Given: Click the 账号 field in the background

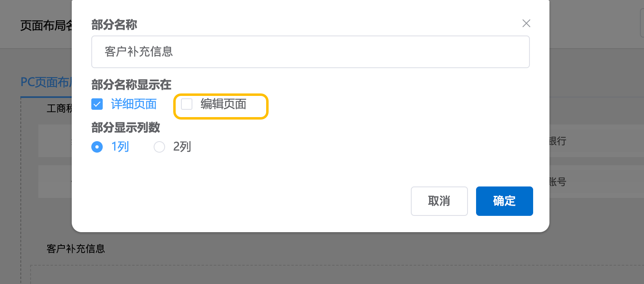Looking at the screenshot, I should (557, 182).
